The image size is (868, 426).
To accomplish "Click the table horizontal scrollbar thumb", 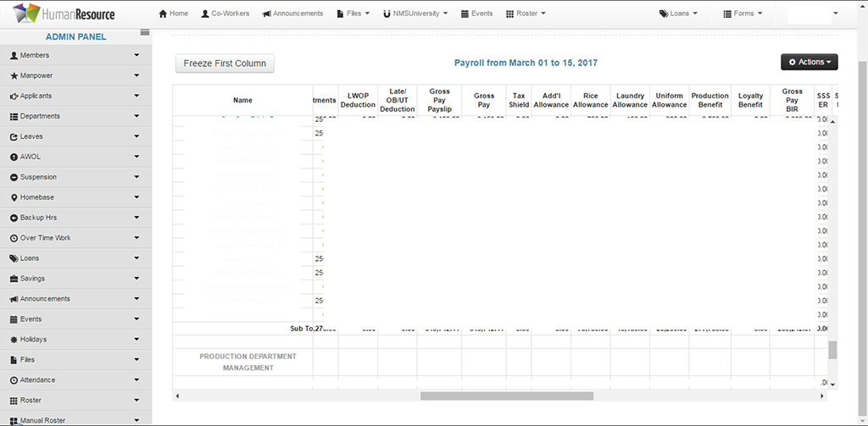I will click(x=507, y=396).
